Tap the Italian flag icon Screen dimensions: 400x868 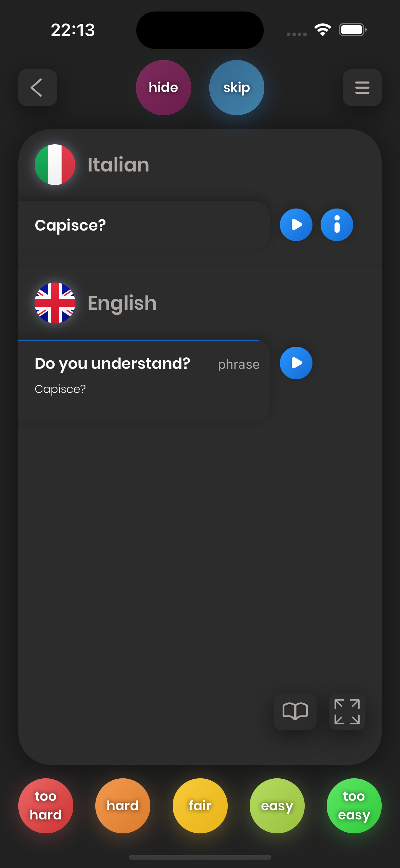pos(55,165)
